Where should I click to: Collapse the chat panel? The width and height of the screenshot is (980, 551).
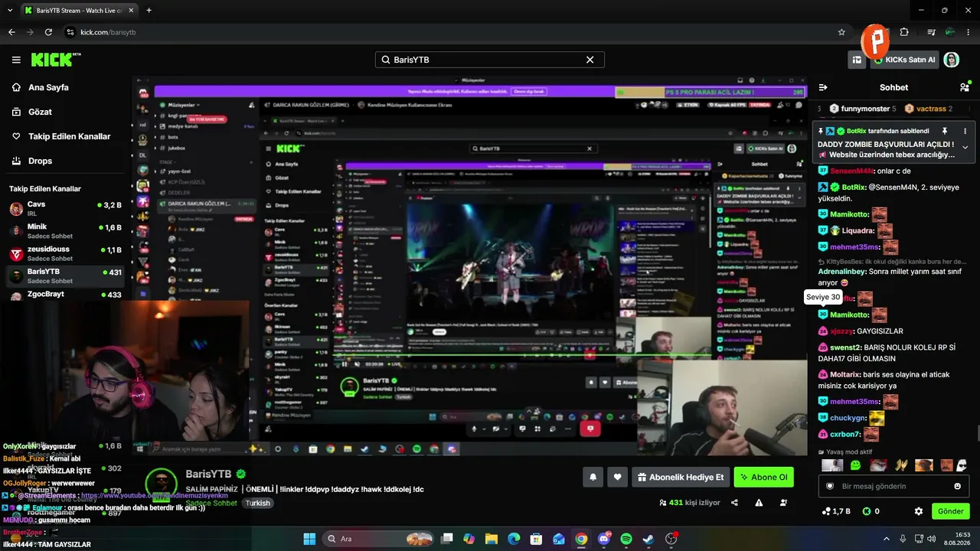pos(823,87)
